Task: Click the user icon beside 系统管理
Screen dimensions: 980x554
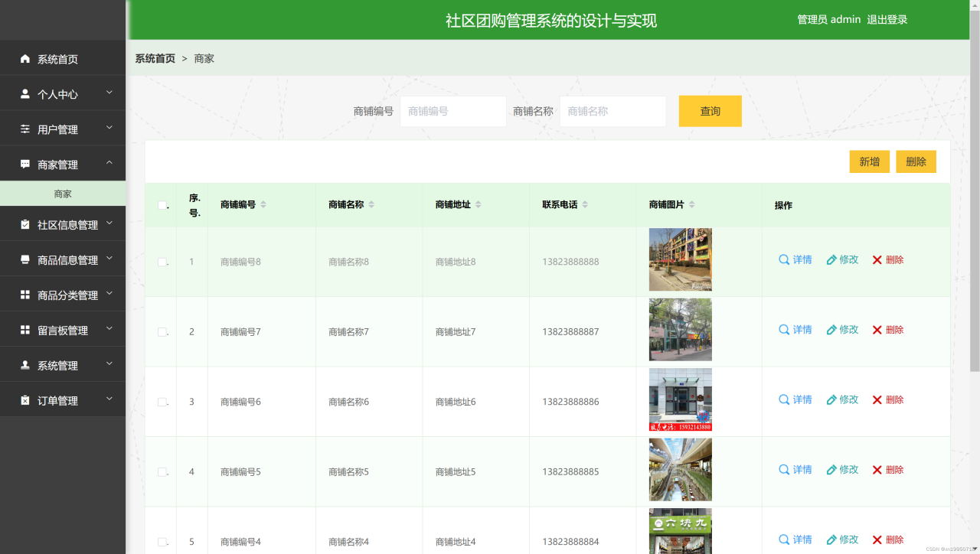Action: (25, 365)
